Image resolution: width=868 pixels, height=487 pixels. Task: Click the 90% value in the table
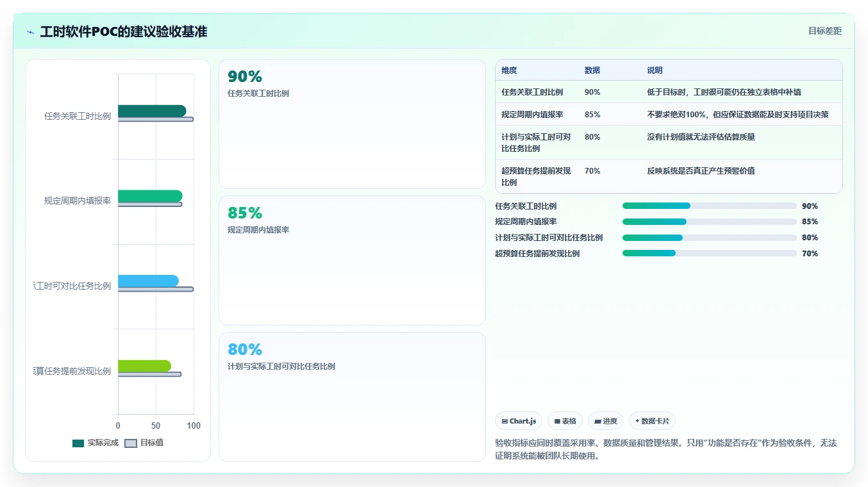592,92
